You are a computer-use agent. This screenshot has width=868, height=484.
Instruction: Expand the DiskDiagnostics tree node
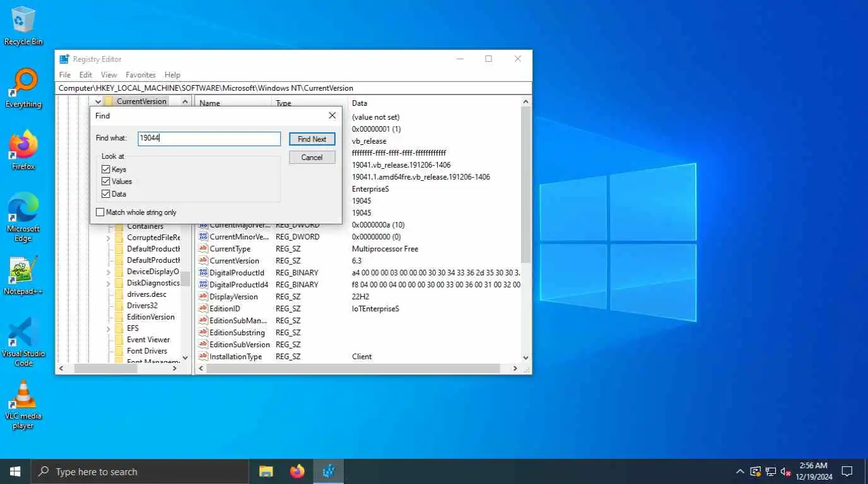(108, 283)
